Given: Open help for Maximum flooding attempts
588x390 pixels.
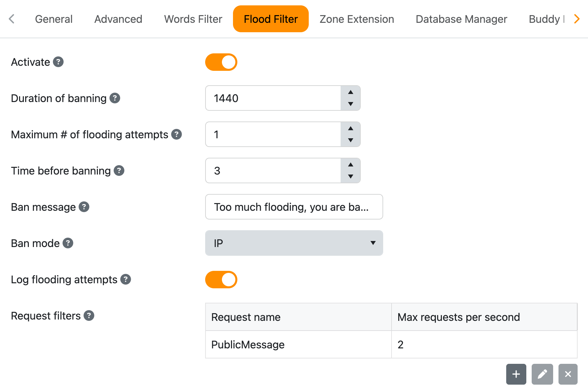Looking at the screenshot, I should (176, 135).
